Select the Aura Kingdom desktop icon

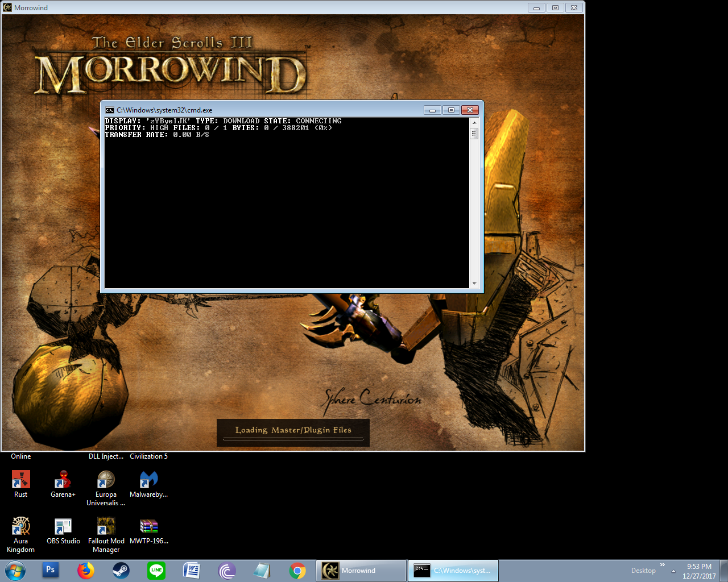click(21, 534)
